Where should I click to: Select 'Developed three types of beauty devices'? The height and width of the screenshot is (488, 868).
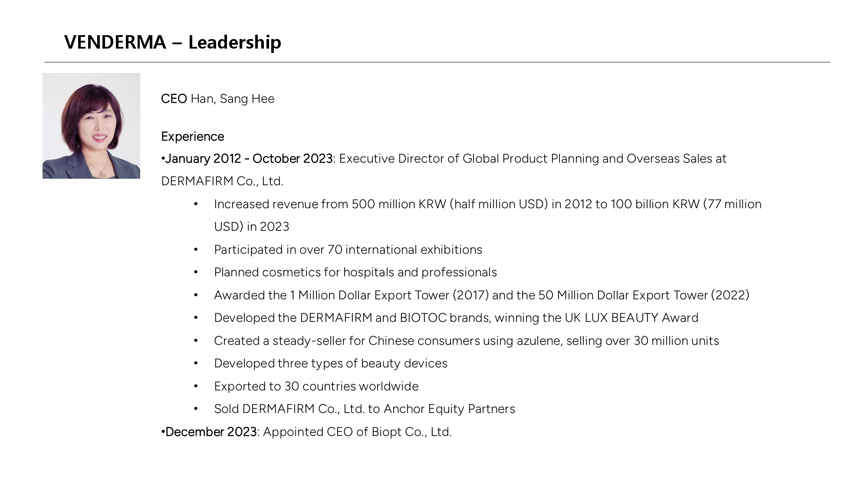coord(331,364)
